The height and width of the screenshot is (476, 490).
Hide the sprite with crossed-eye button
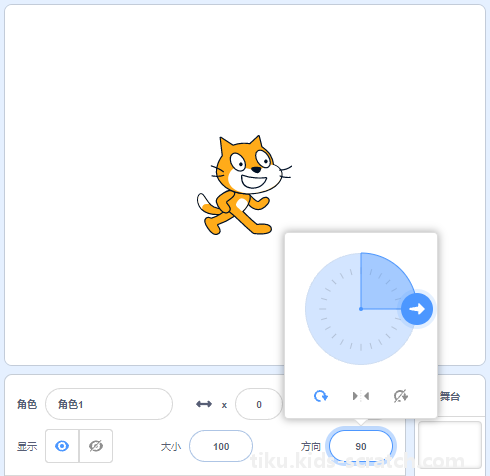click(x=96, y=446)
